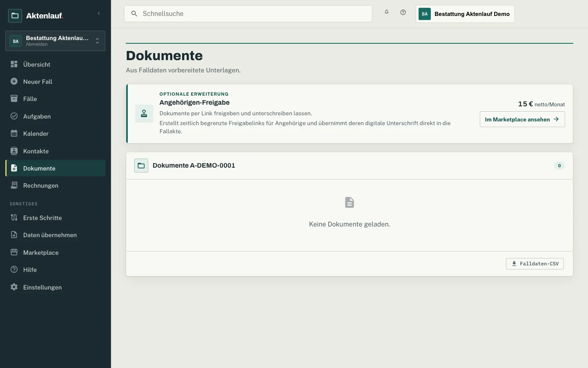
Task: Click Im Marketplace ansehen button
Action: click(522, 119)
